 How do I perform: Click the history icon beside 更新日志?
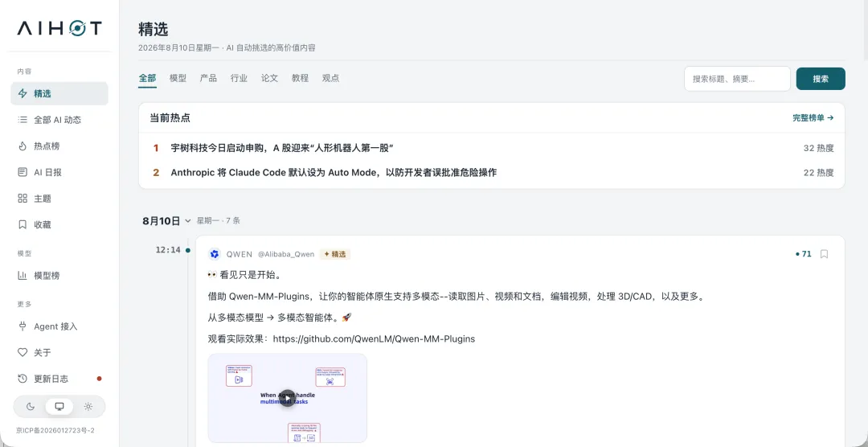tap(23, 379)
